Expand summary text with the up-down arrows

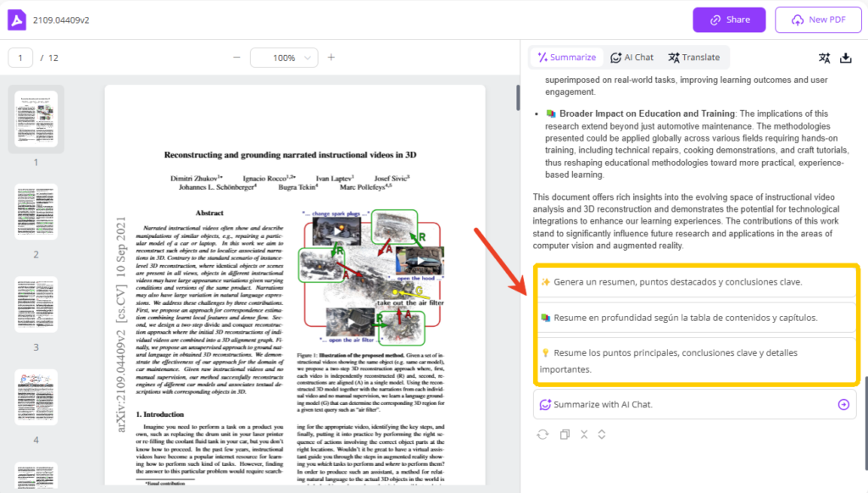602,435
